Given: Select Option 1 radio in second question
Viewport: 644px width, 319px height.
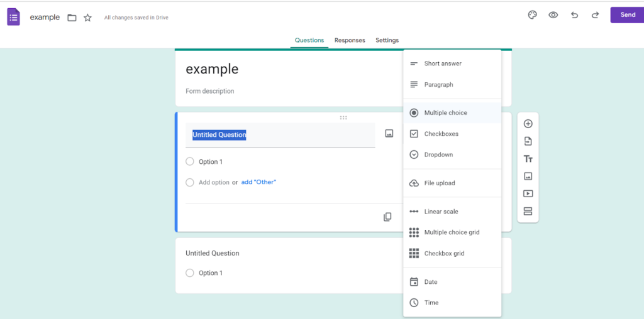Looking at the screenshot, I should click(190, 273).
